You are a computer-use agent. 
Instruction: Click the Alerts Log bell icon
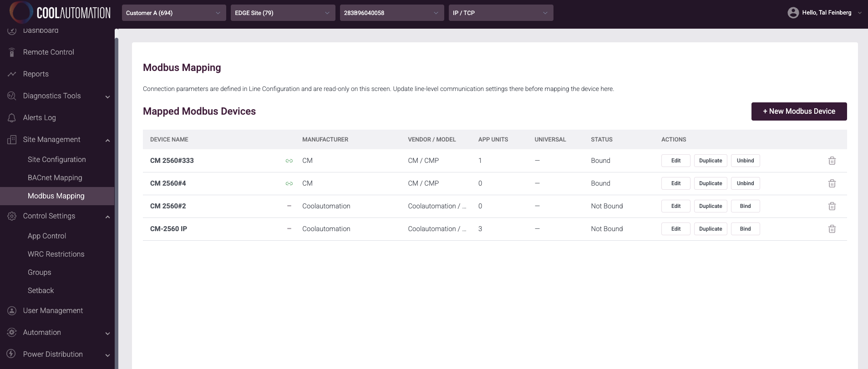(12, 118)
